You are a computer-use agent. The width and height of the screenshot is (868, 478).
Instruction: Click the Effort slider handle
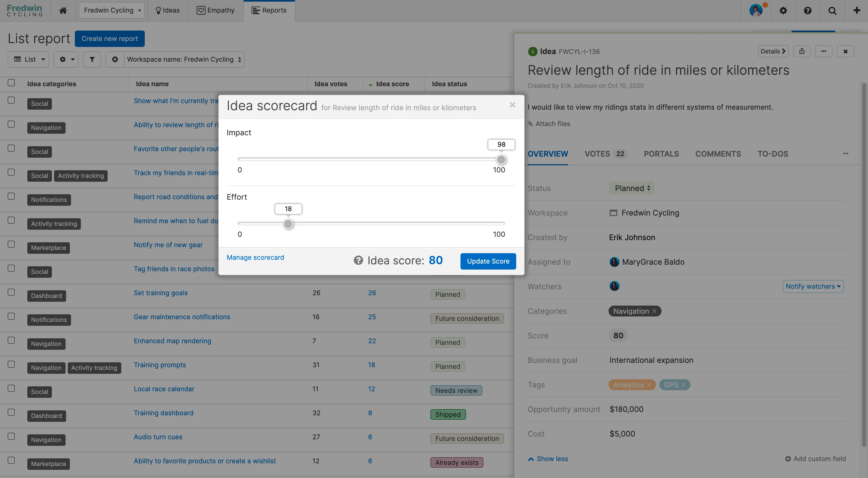pos(288,224)
